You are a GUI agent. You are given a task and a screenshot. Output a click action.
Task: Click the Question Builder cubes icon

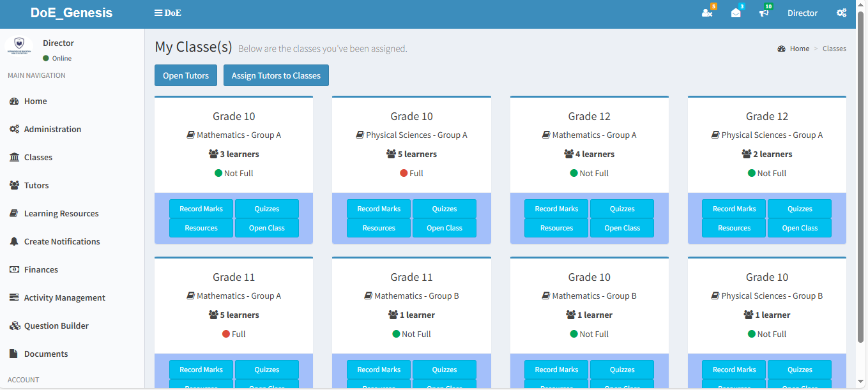tap(14, 326)
